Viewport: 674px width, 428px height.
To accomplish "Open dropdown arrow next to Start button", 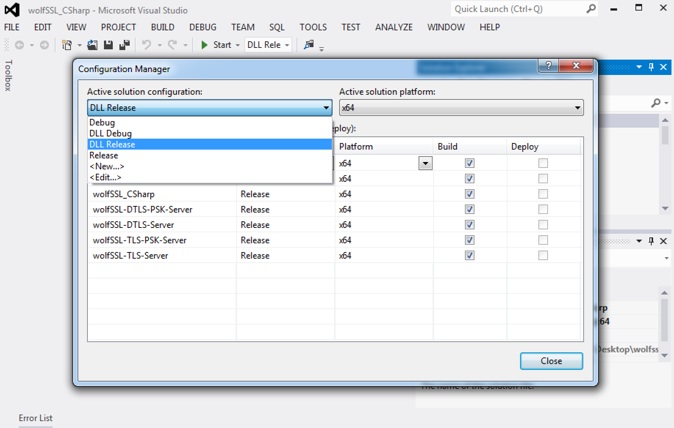I will [237, 45].
